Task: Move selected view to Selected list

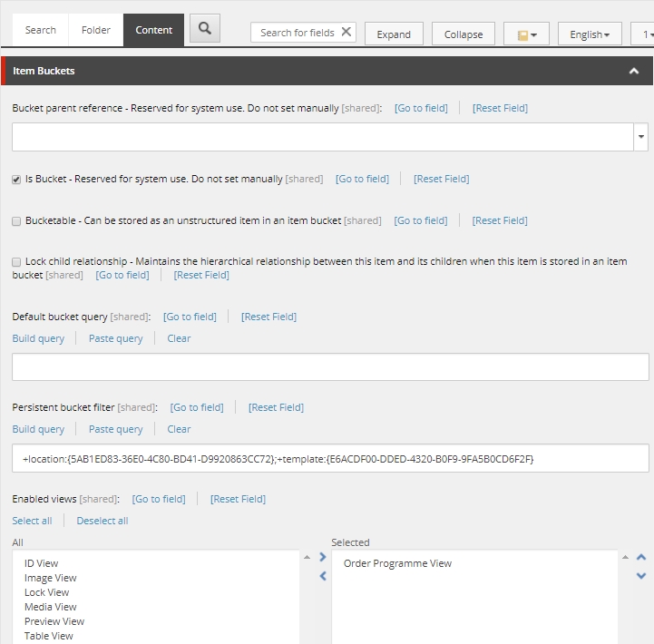Action: coord(322,557)
